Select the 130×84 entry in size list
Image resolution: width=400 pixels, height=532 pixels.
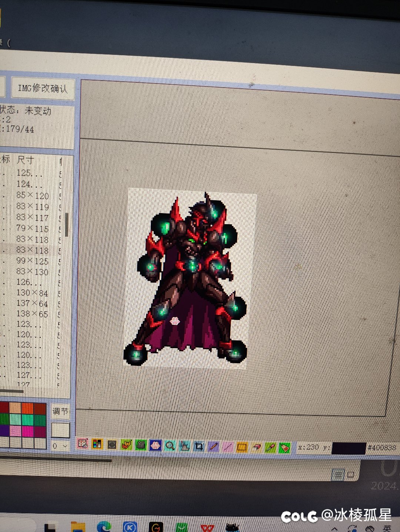click(32, 293)
